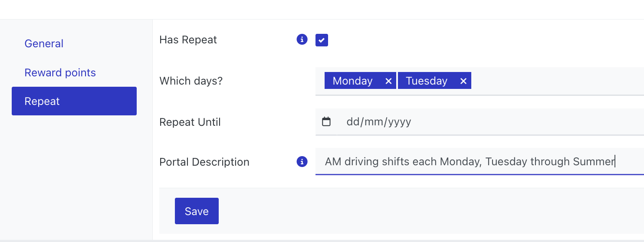This screenshot has height=242, width=644.
Task: Remove the Tuesday tag with its X
Action: tap(463, 81)
